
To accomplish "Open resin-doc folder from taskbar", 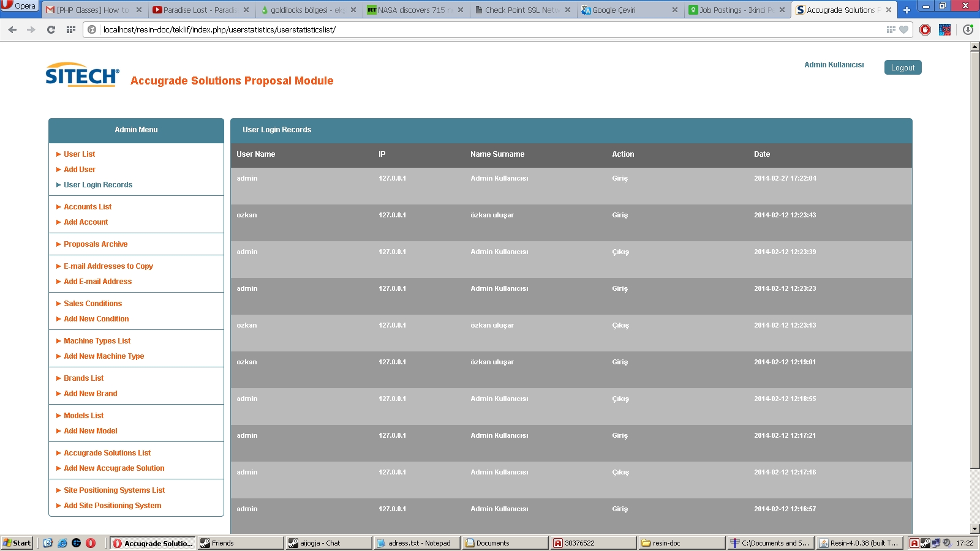I will pyautogui.click(x=682, y=543).
